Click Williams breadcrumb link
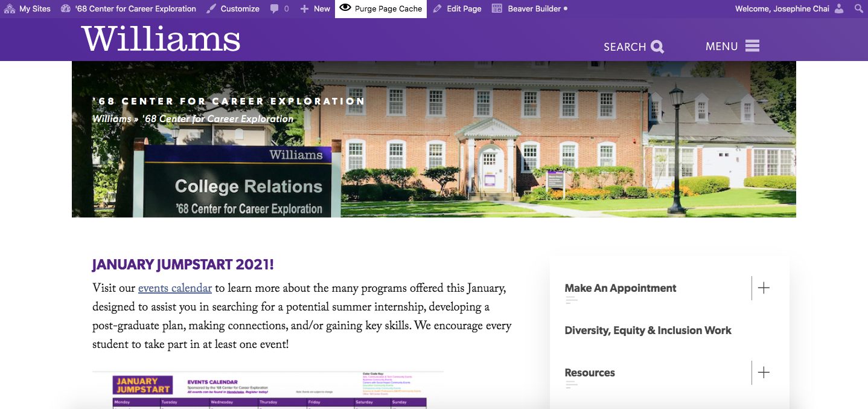868x409 pixels. click(112, 118)
